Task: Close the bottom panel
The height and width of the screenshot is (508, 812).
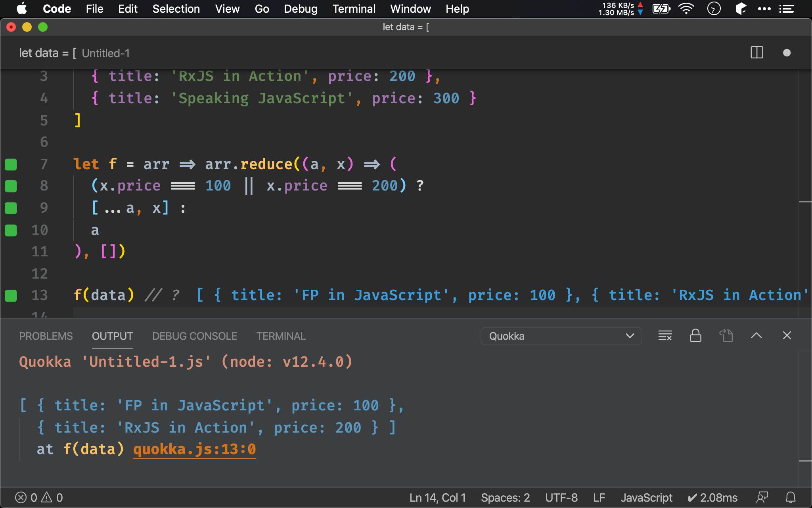Action: [787, 336]
